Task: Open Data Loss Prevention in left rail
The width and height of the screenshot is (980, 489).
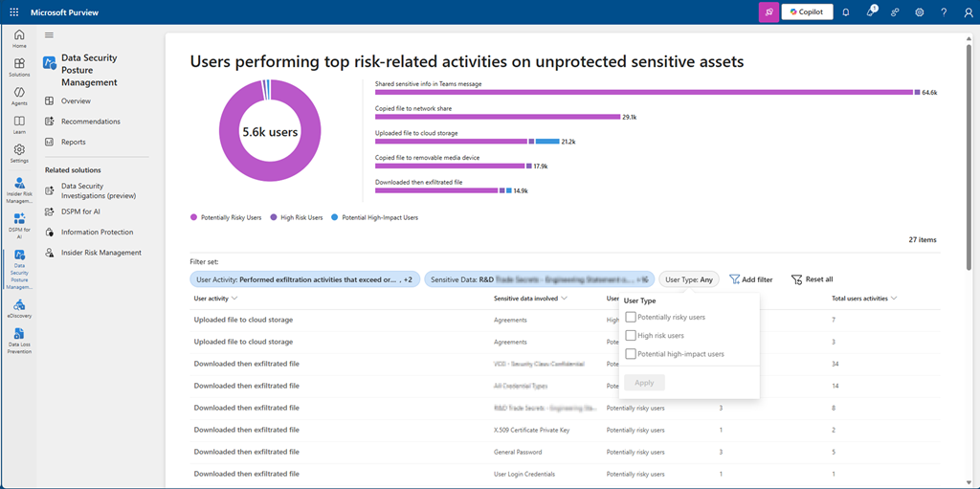Action: pyautogui.click(x=19, y=337)
